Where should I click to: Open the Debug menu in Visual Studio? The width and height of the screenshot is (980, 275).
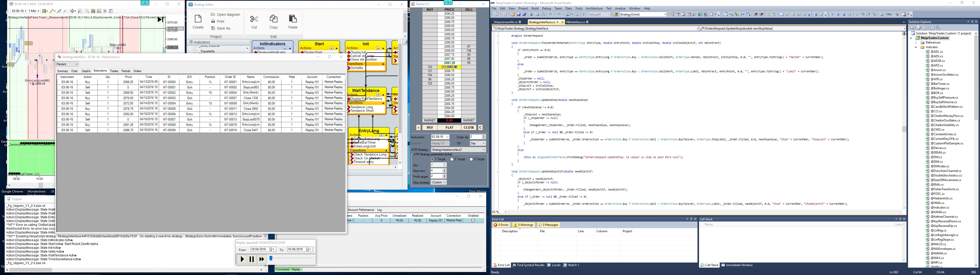click(x=546, y=8)
